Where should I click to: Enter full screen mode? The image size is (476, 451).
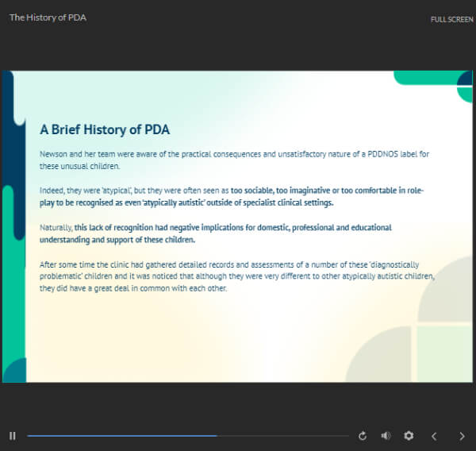(x=451, y=19)
